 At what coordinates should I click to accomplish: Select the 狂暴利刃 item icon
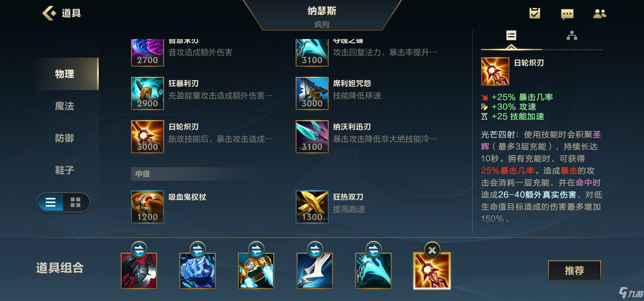(x=147, y=93)
